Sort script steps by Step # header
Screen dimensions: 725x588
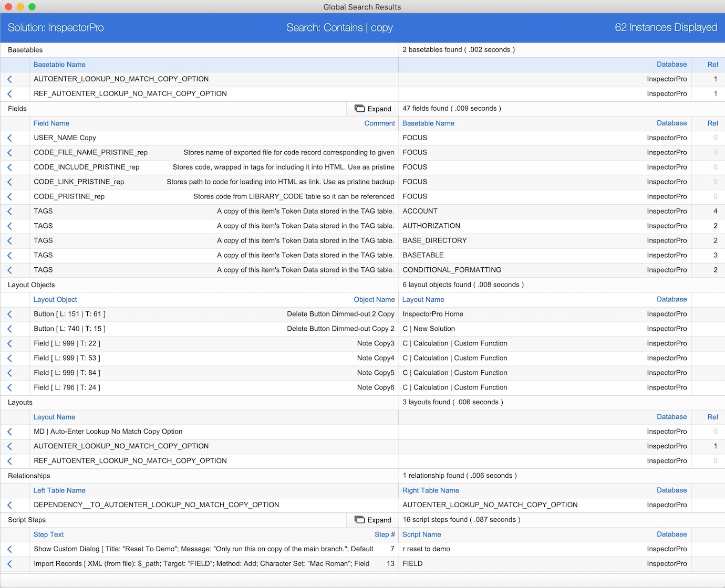(385, 534)
